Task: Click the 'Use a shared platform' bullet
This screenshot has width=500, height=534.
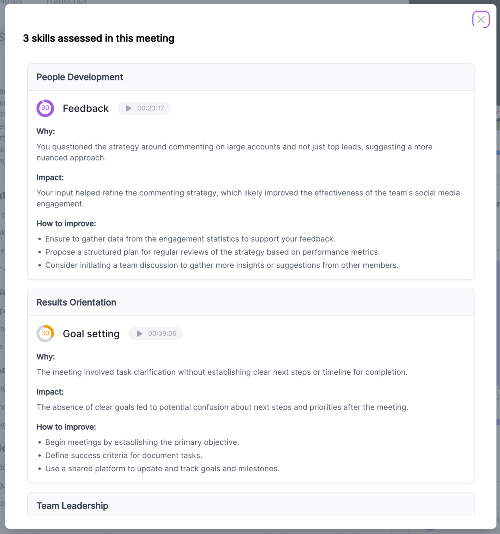Action: click(x=162, y=469)
